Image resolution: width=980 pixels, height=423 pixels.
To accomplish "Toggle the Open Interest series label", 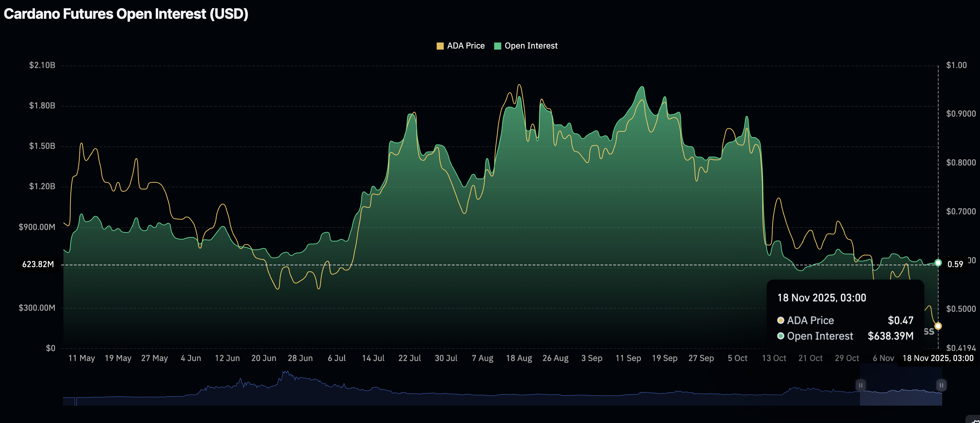I will (x=531, y=46).
